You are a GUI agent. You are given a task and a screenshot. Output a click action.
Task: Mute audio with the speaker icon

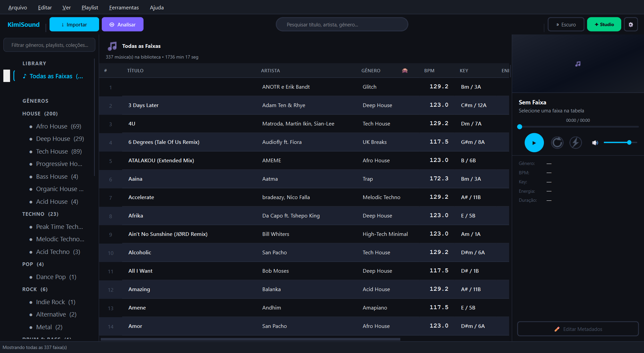(595, 143)
